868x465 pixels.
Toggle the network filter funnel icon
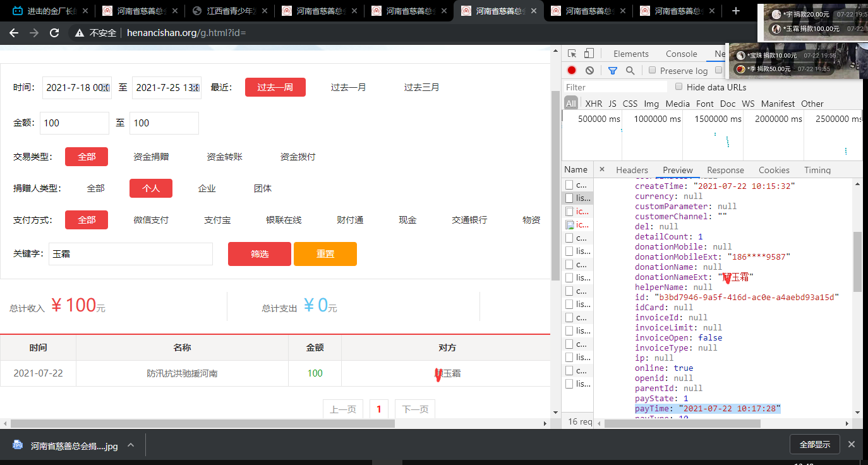[x=612, y=71]
